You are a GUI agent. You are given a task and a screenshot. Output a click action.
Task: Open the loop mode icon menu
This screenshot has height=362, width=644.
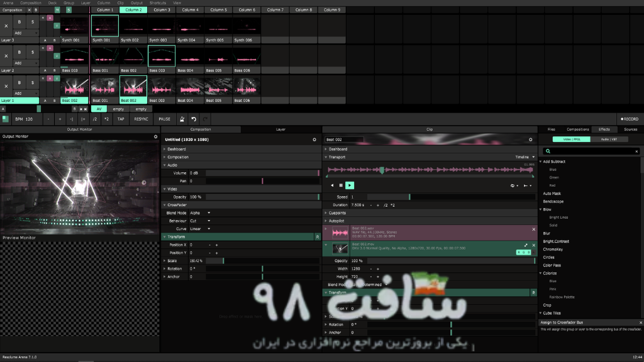coord(514,185)
